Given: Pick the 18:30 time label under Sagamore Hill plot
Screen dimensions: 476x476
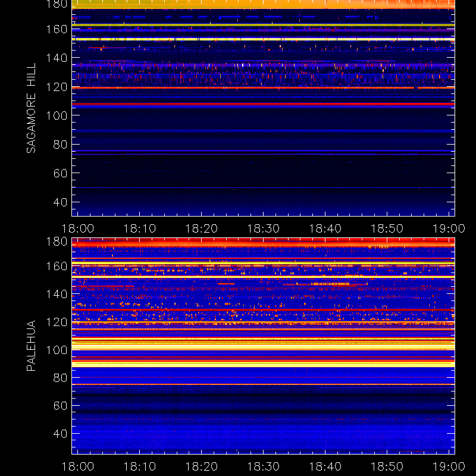Looking at the screenshot, I should 263,228.
